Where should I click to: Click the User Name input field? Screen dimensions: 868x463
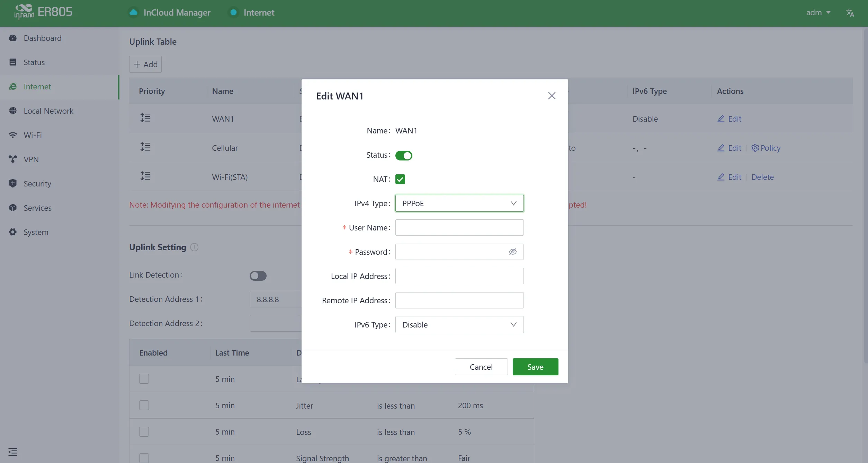pos(459,228)
